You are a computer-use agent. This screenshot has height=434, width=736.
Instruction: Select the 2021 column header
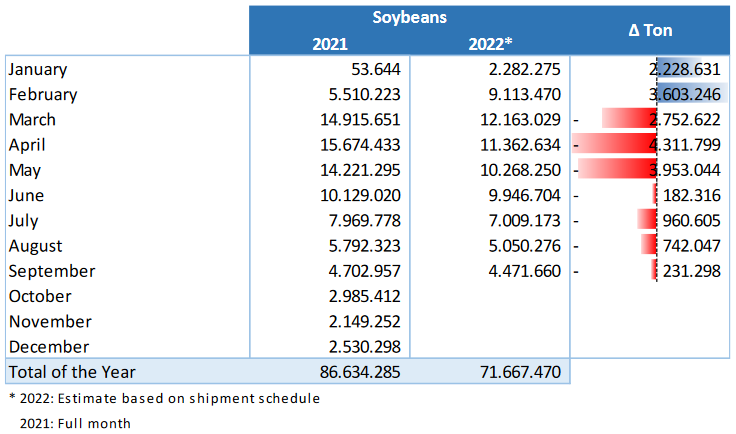[330, 44]
